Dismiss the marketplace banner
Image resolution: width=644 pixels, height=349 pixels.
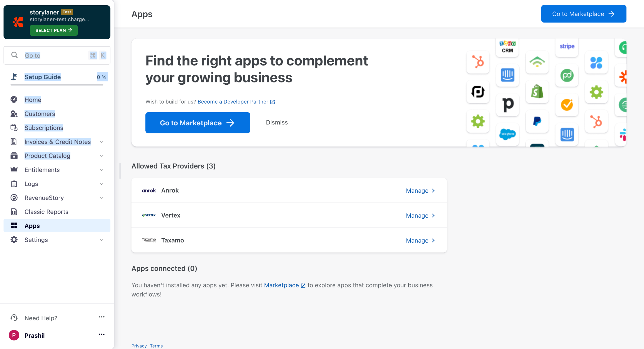pos(277,122)
